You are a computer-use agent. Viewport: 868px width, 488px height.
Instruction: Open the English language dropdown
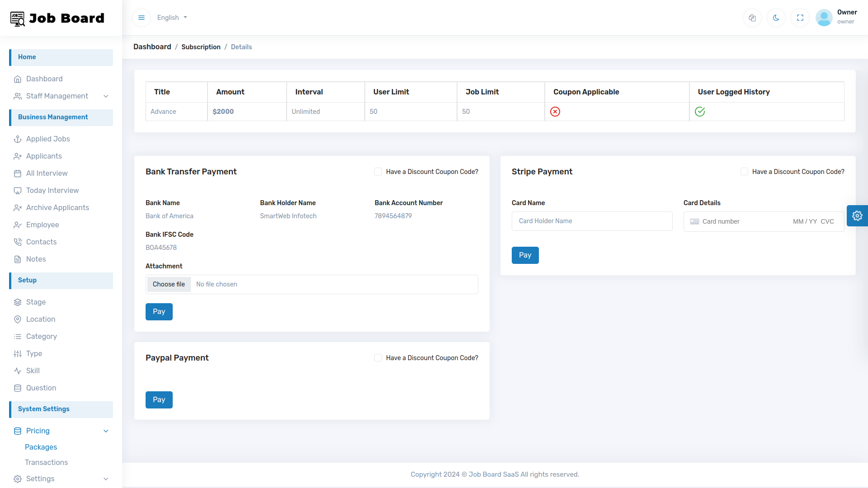pos(171,18)
